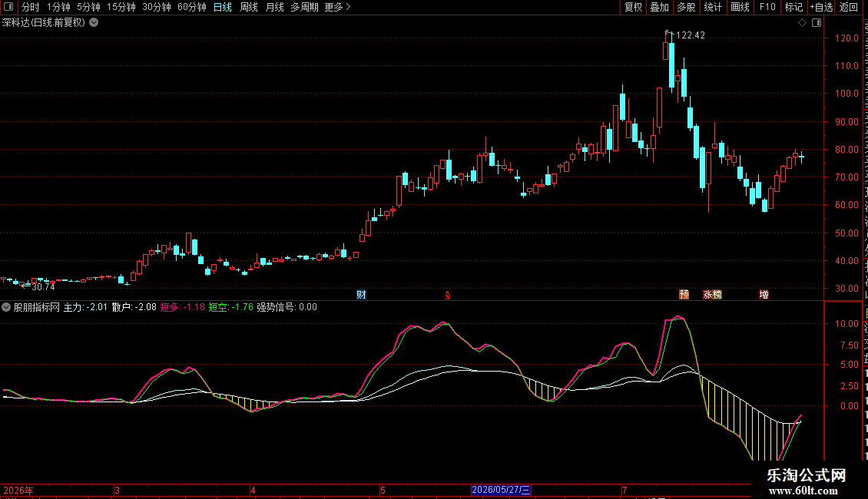Open 多周期 multi-period view
Screen dimensions: 868x499
pos(304,7)
